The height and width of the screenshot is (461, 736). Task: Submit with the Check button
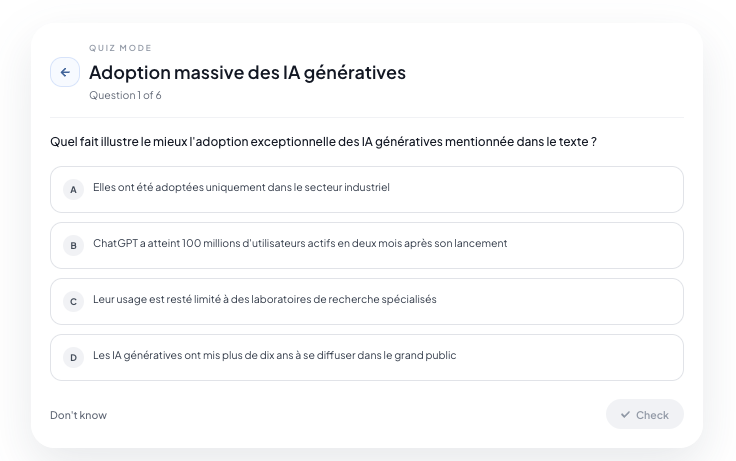pos(644,414)
